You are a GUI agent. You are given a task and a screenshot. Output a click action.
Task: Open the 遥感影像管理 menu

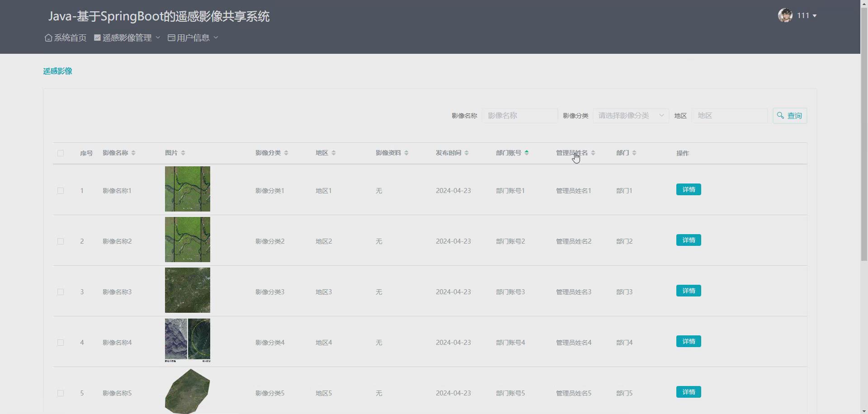(127, 38)
